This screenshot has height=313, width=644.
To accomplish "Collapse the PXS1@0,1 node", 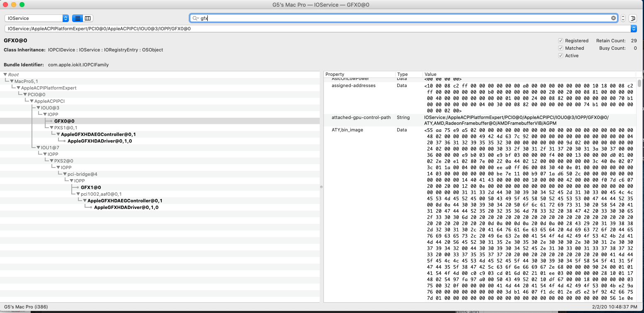I will pyautogui.click(x=52, y=128).
